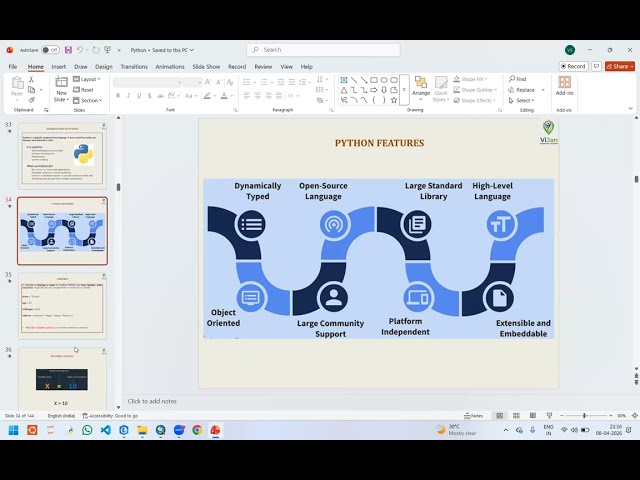Adjust the zoom slider handle

[x=584, y=416]
